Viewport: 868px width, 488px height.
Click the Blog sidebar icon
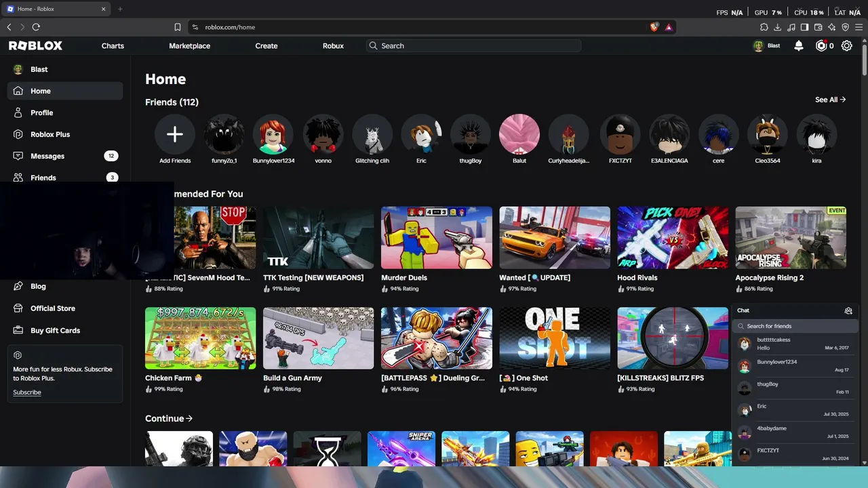click(18, 286)
